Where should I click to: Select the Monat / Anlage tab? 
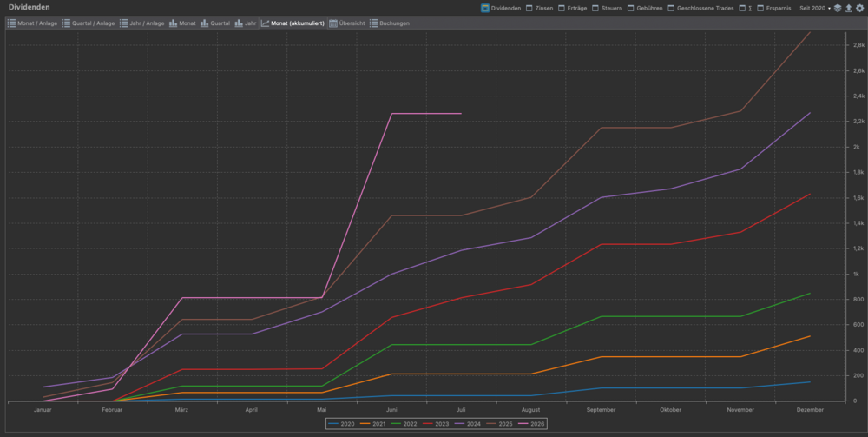[x=32, y=23]
